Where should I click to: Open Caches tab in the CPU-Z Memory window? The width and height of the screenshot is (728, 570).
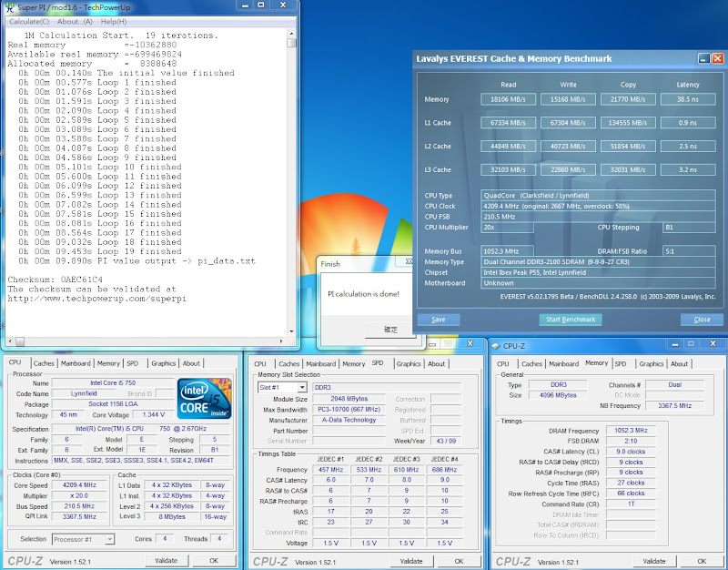531,363
